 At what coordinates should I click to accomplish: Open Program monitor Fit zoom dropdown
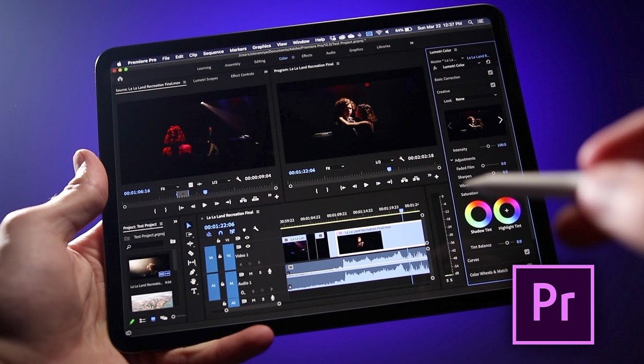point(336,166)
